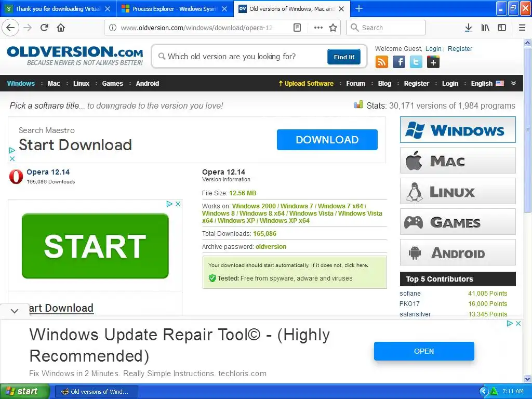The width and height of the screenshot is (532, 399).
Task: Click the green tested shield icon
Action: (212, 278)
